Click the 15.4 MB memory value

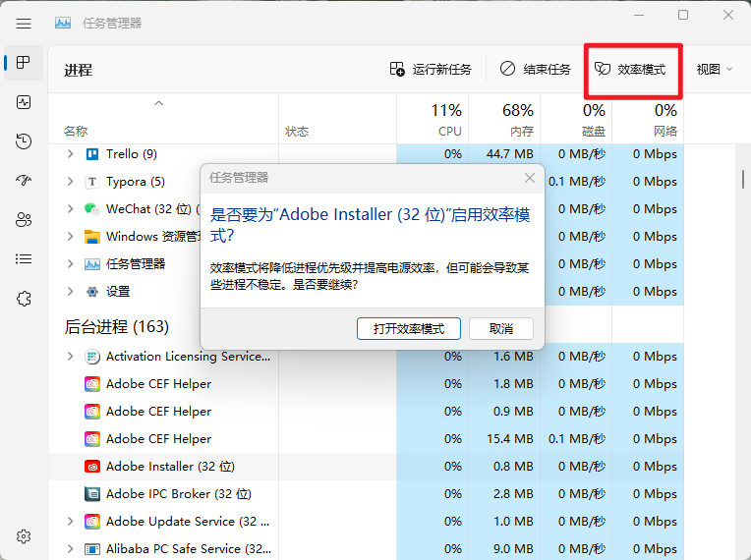click(509, 439)
